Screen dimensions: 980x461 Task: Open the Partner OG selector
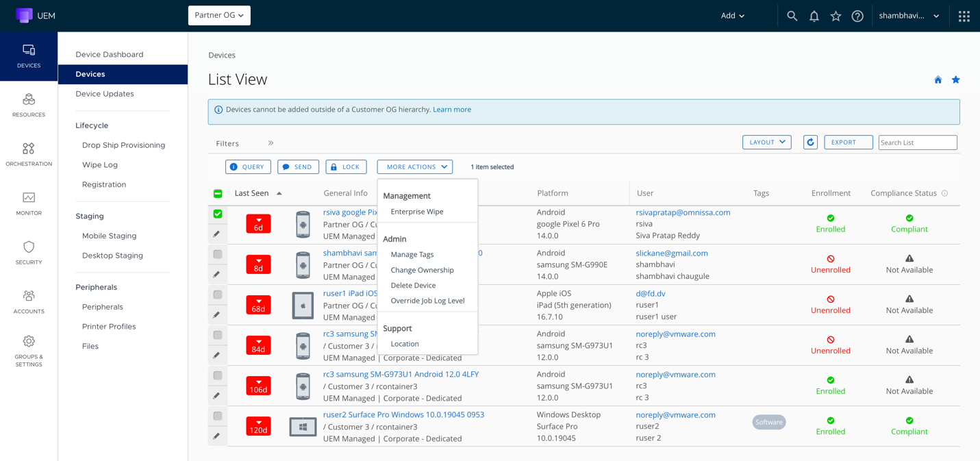219,15
